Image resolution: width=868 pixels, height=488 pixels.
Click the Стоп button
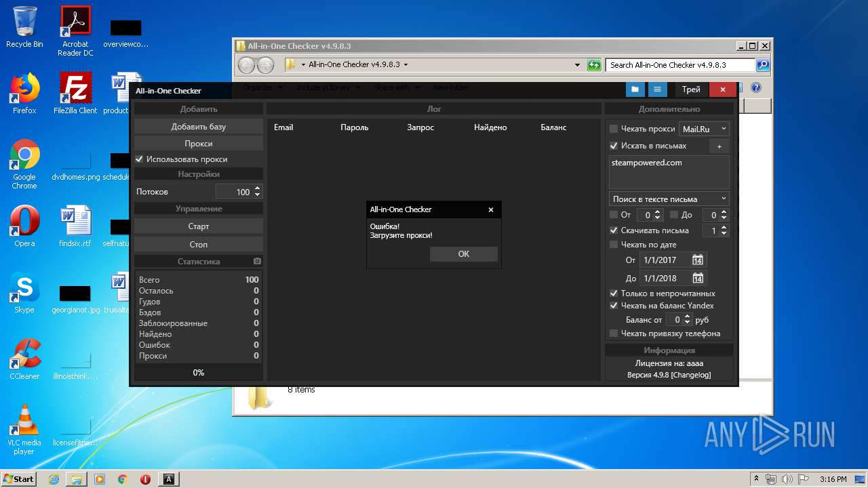click(199, 244)
